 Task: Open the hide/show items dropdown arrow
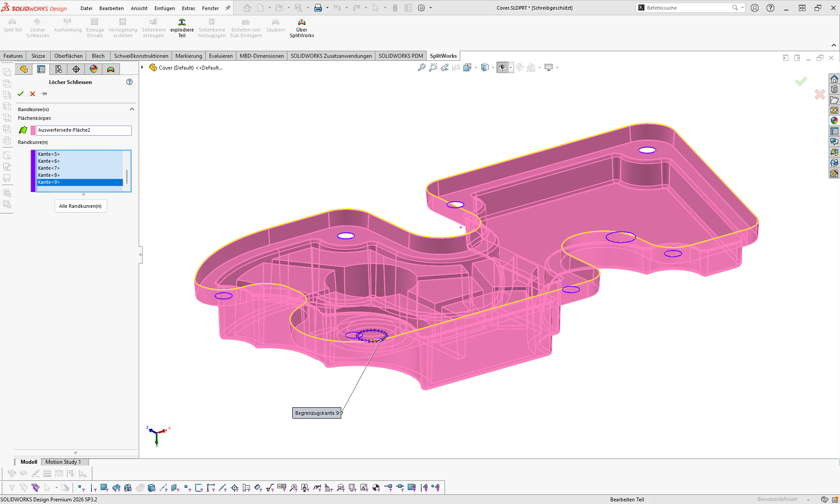[x=511, y=67]
